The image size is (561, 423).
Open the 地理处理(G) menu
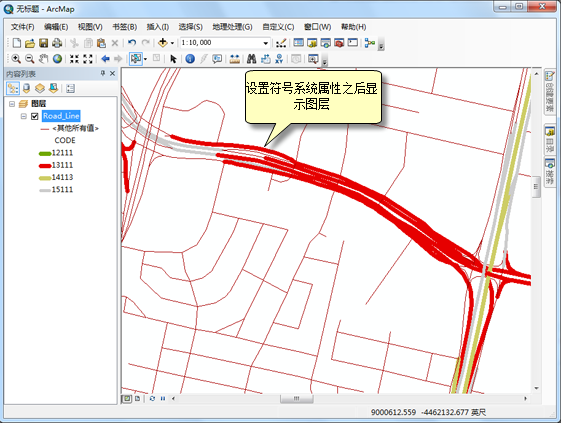pyautogui.click(x=232, y=27)
